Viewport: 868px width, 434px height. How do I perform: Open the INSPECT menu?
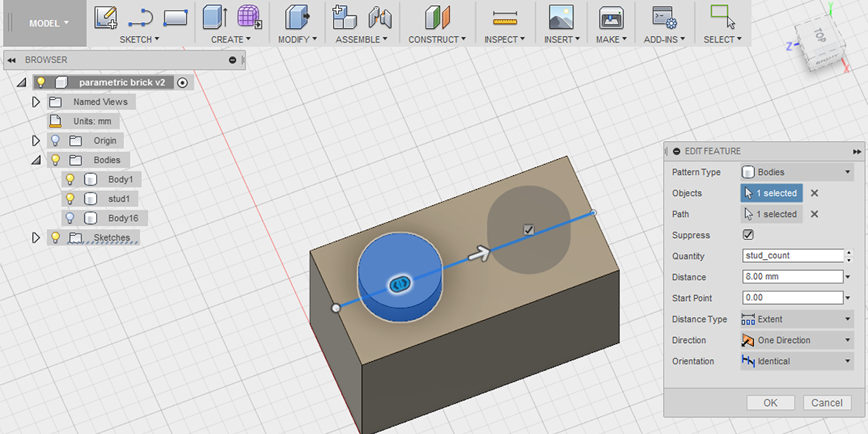pyautogui.click(x=505, y=39)
